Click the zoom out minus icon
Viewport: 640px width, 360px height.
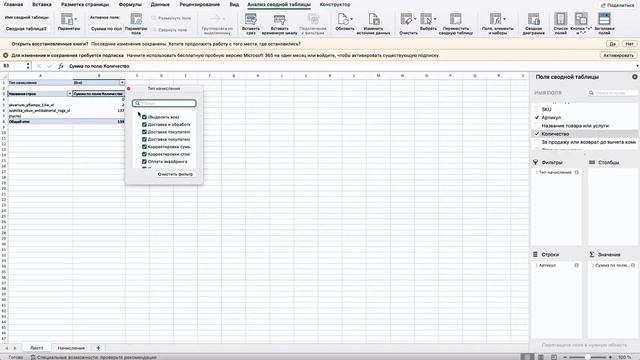(565, 357)
